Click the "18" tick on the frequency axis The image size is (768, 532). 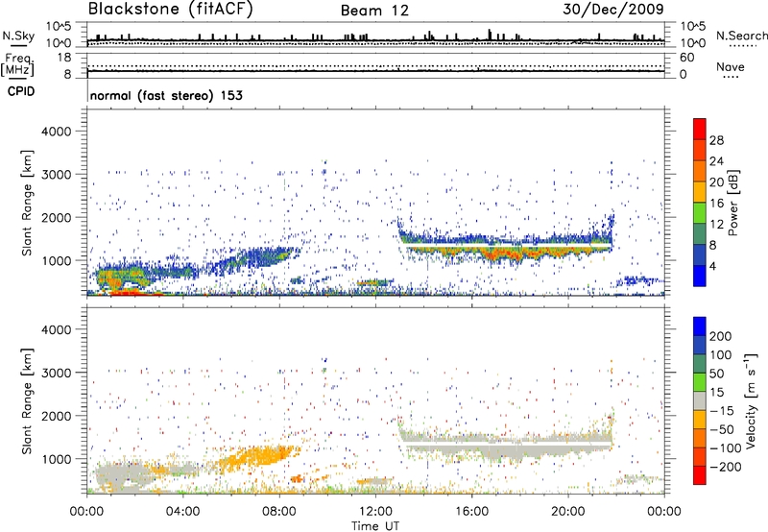[64, 58]
